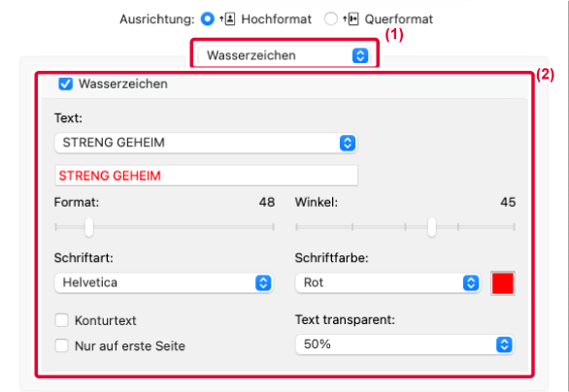This screenshot has height=392, width=569.
Task: Click the red color swatch
Action: (503, 283)
